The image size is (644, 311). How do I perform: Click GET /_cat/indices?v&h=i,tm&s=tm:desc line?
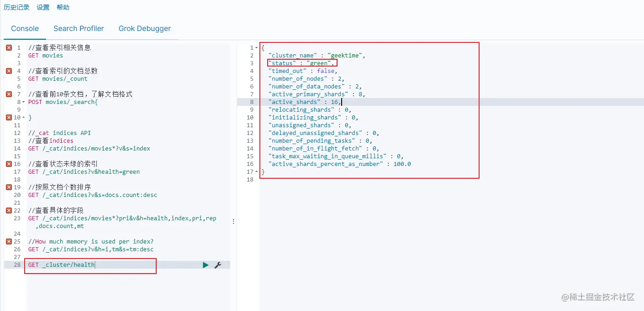click(91, 249)
